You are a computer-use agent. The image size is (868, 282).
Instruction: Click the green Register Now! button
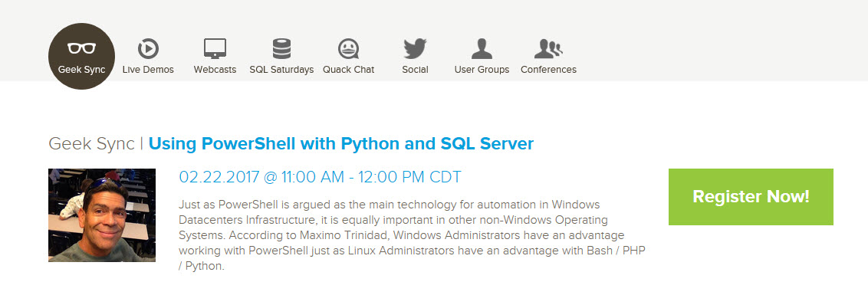(x=751, y=197)
